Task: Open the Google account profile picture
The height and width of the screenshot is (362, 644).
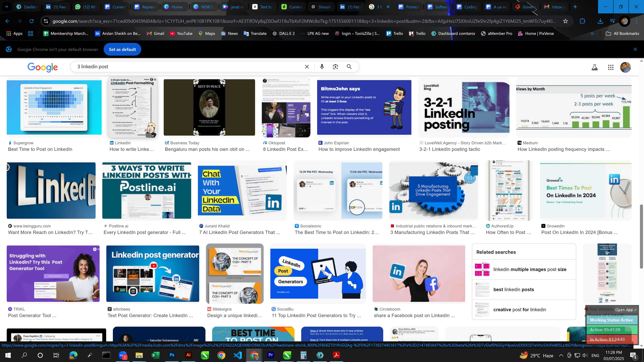Action: [625, 67]
